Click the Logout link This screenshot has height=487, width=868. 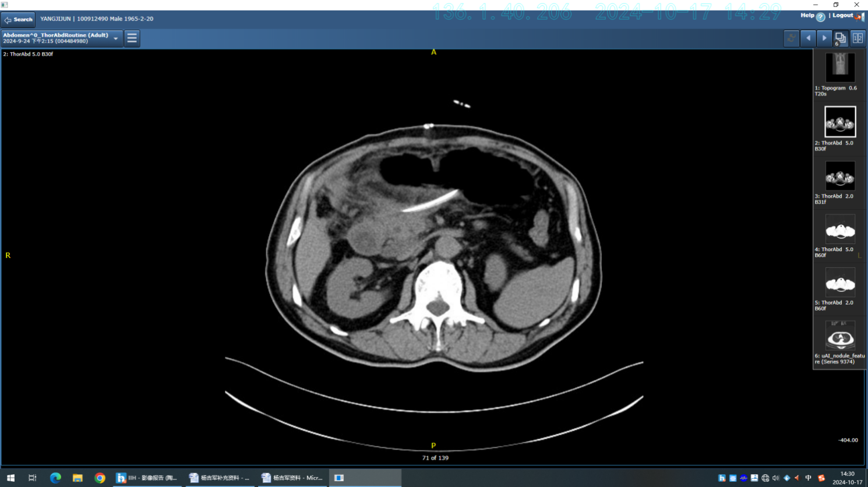[x=842, y=16]
